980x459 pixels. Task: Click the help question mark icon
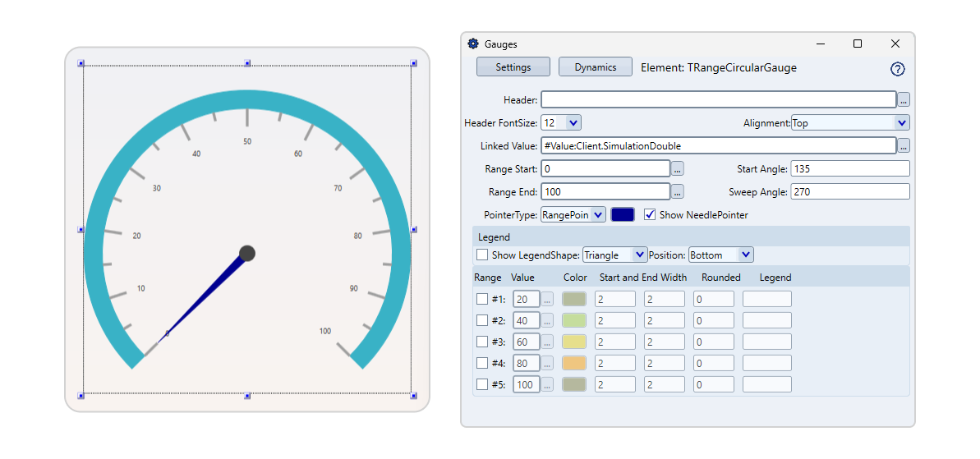pos(897,69)
